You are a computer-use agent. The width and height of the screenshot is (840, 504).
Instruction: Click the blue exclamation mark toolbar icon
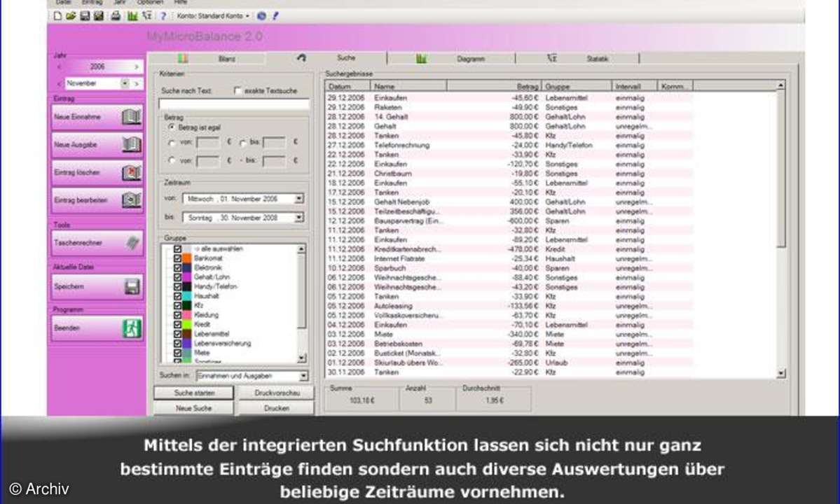tap(275, 16)
